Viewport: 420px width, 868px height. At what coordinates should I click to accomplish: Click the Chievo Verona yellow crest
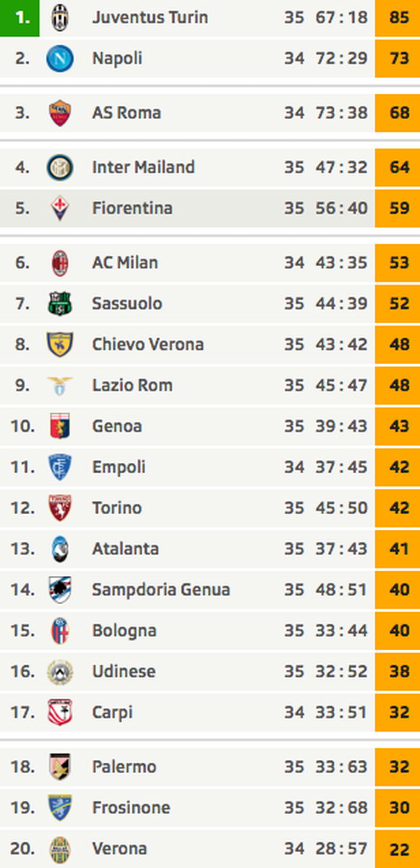pos(60,345)
